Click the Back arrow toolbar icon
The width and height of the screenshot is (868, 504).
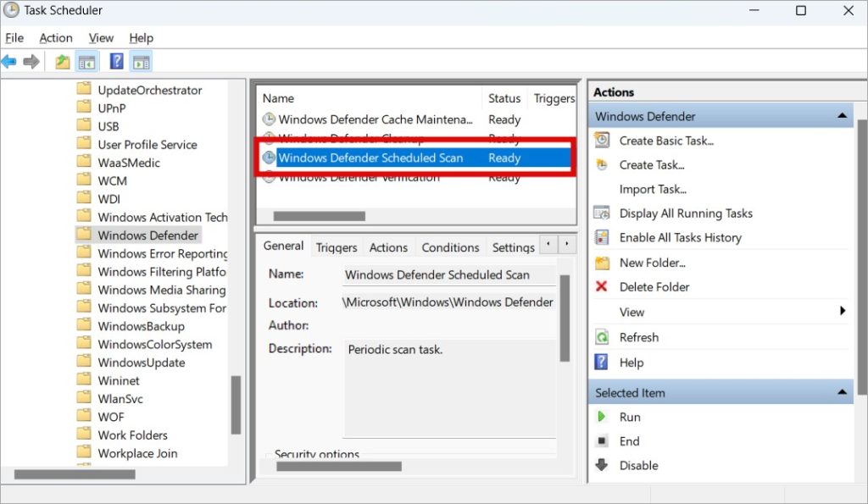[8, 61]
